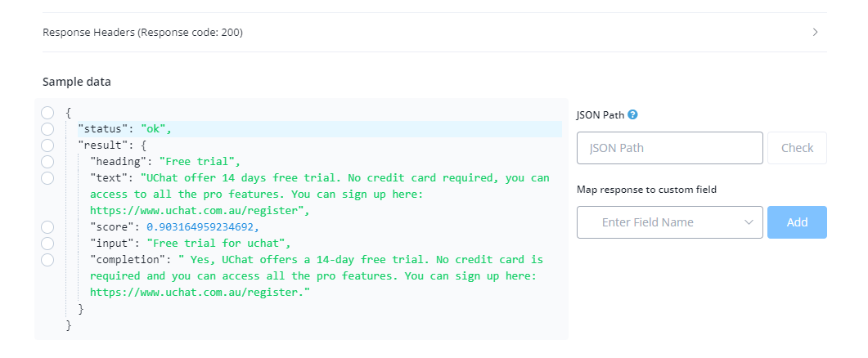
Task: Select the radio circle beside "score" line
Action: [x=47, y=227]
